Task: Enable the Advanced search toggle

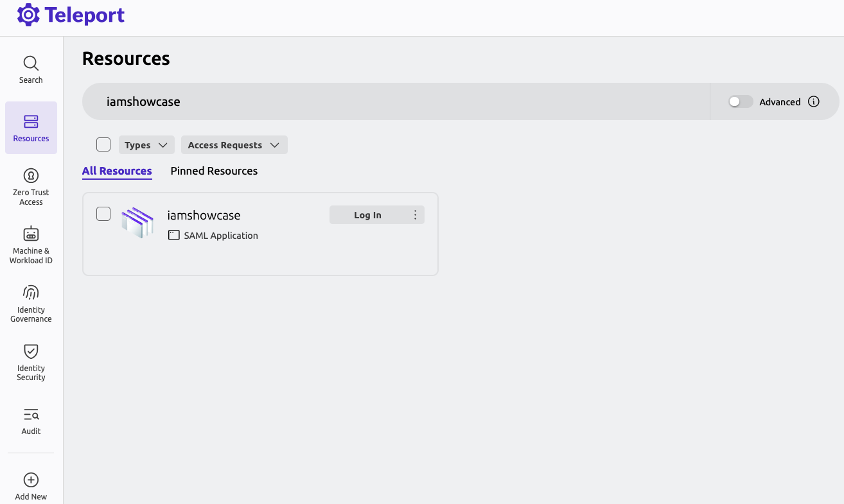Action: 739,101
